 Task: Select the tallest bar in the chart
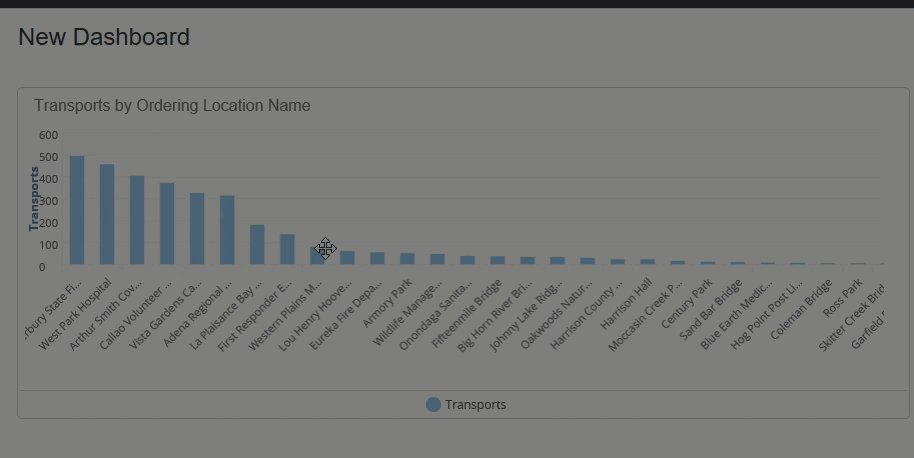[x=77, y=210]
